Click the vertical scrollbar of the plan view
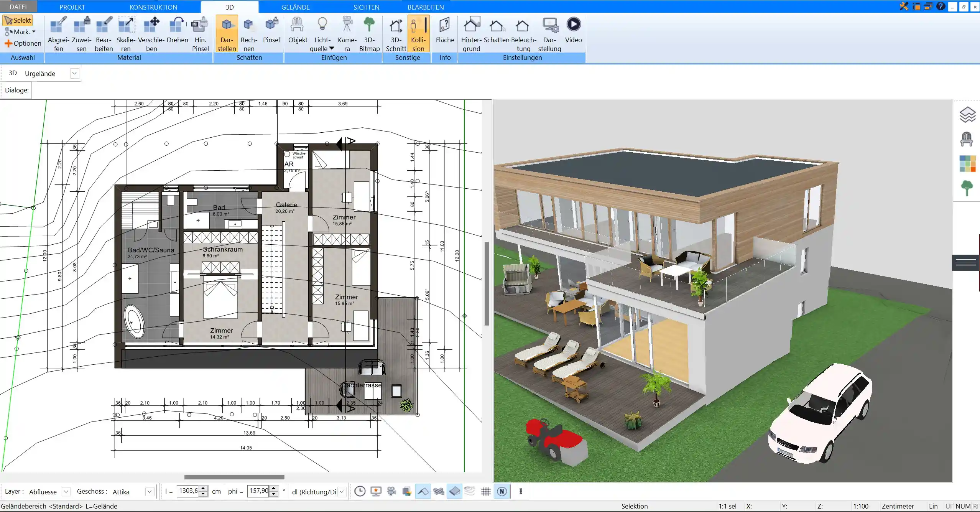 click(x=487, y=284)
